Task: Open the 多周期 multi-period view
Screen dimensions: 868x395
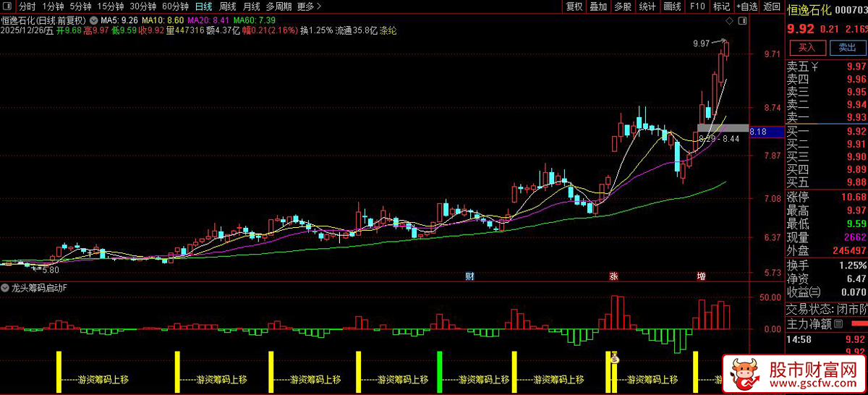Action: [x=278, y=7]
